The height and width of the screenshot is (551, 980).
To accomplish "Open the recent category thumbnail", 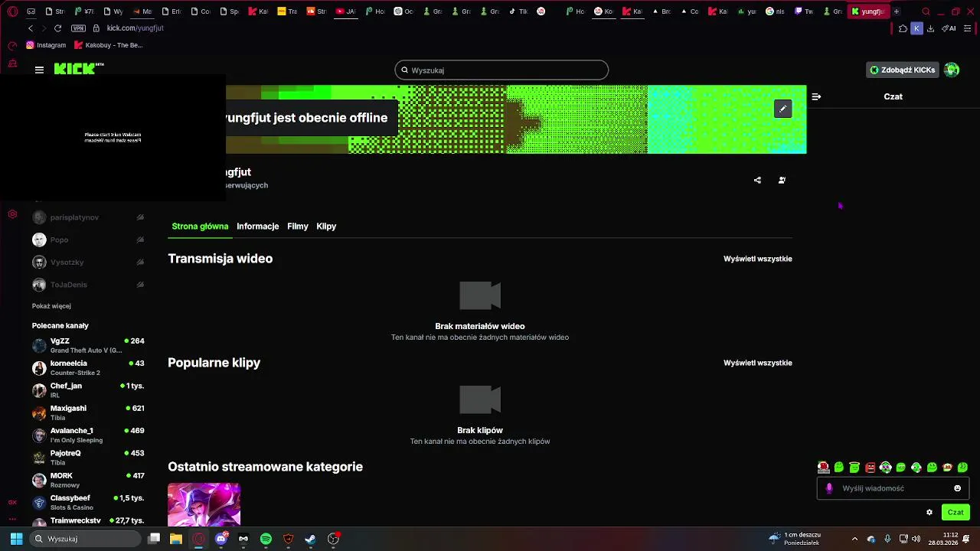I will [204, 504].
